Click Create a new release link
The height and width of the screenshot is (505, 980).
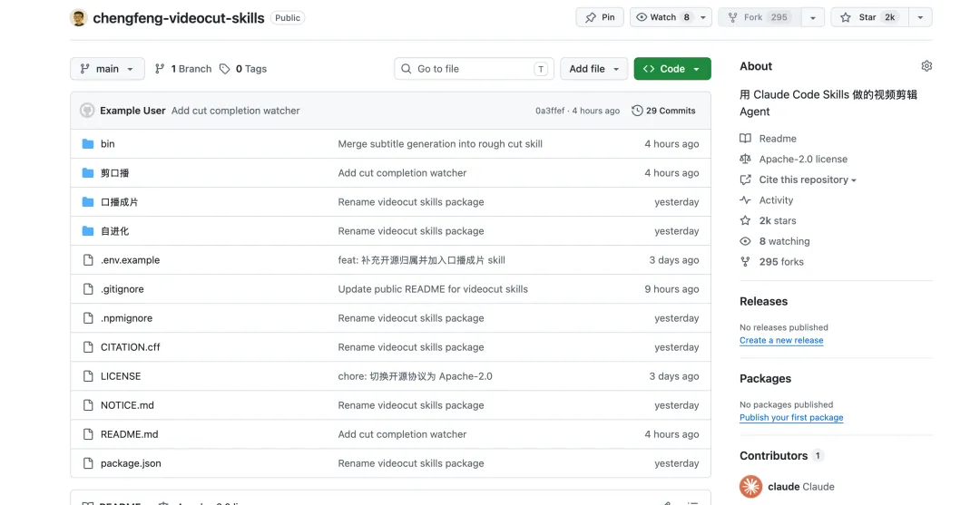point(781,340)
